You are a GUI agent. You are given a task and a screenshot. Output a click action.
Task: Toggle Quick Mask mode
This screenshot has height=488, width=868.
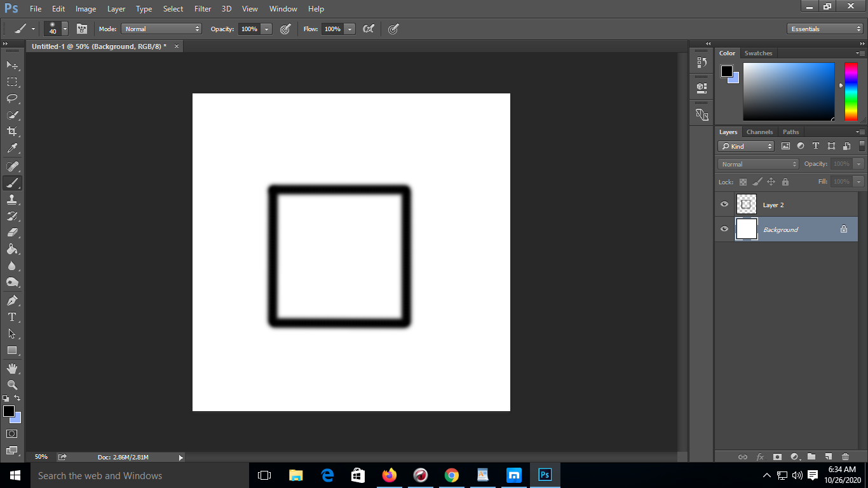click(x=12, y=433)
